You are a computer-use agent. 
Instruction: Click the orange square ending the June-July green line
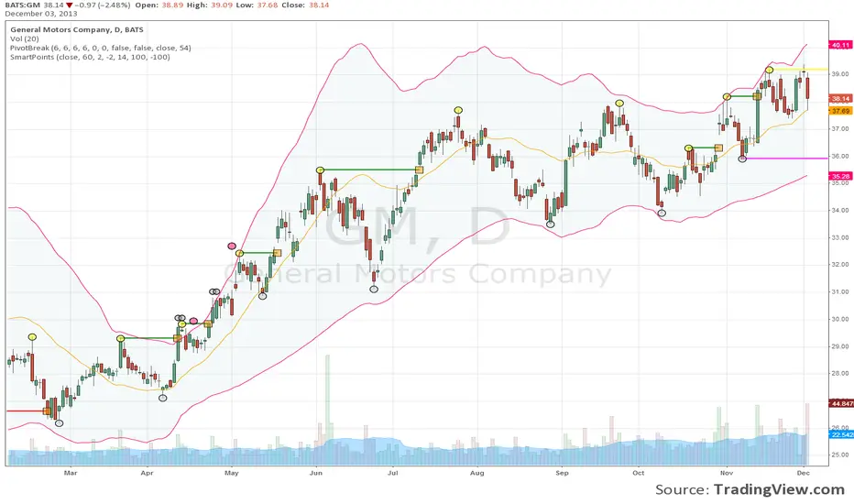419,170
